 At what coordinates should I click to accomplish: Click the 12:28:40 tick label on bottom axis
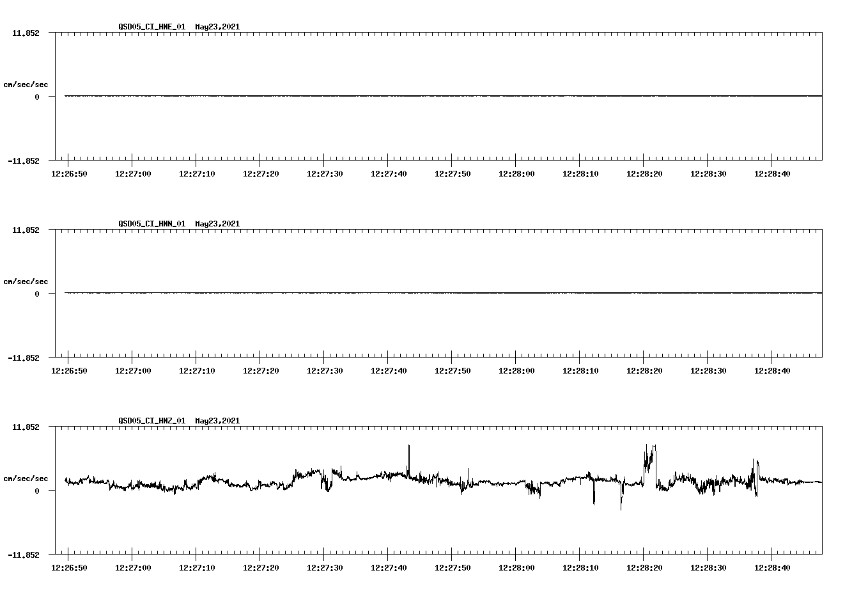pyautogui.click(x=772, y=567)
